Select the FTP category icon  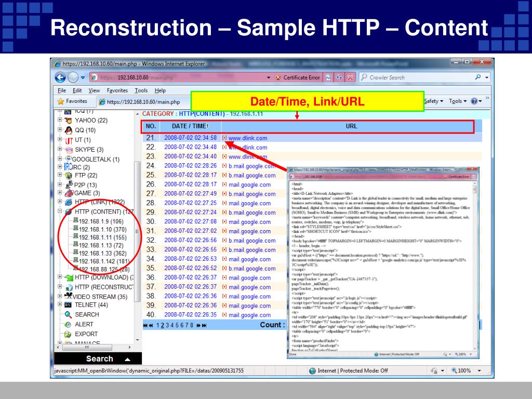[x=69, y=176]
